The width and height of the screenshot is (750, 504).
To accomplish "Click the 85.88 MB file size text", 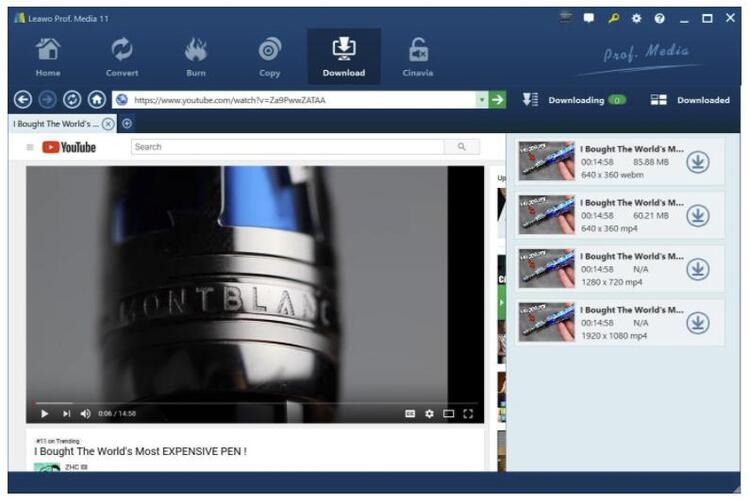I will pos(651,162).
